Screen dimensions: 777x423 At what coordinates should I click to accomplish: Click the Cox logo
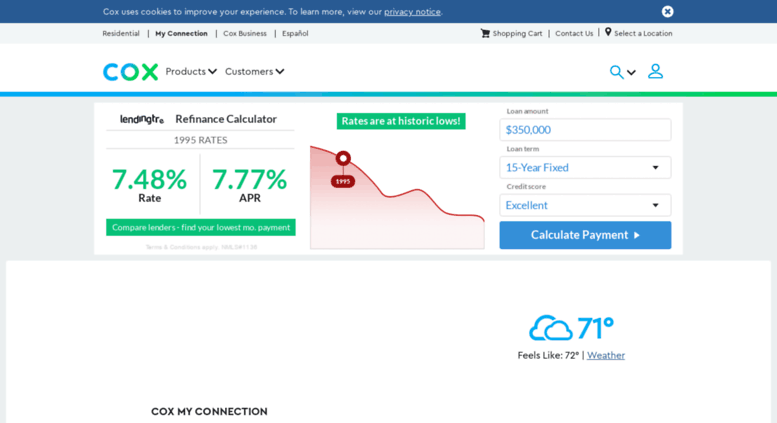tap(130, 72)
